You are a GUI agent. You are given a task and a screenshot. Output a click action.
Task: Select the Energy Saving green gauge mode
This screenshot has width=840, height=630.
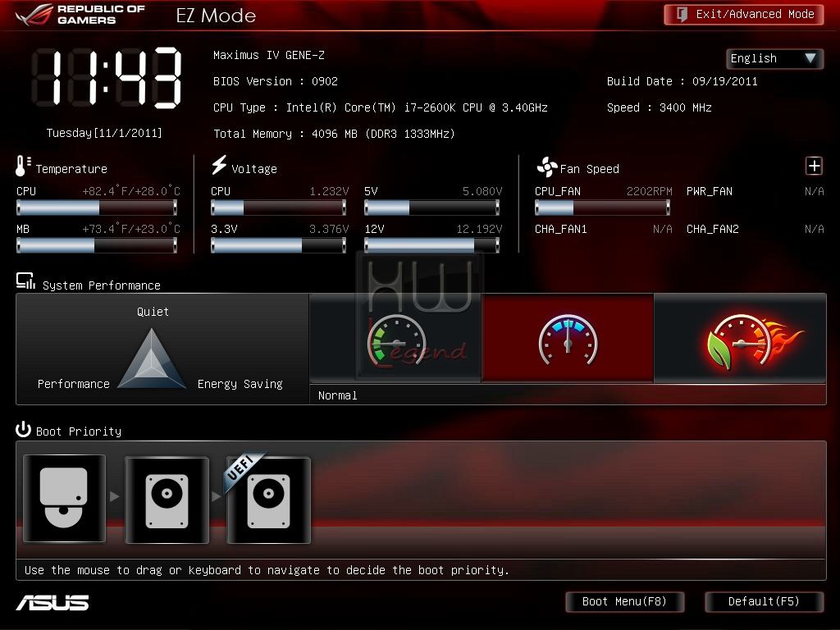(396, 339)
